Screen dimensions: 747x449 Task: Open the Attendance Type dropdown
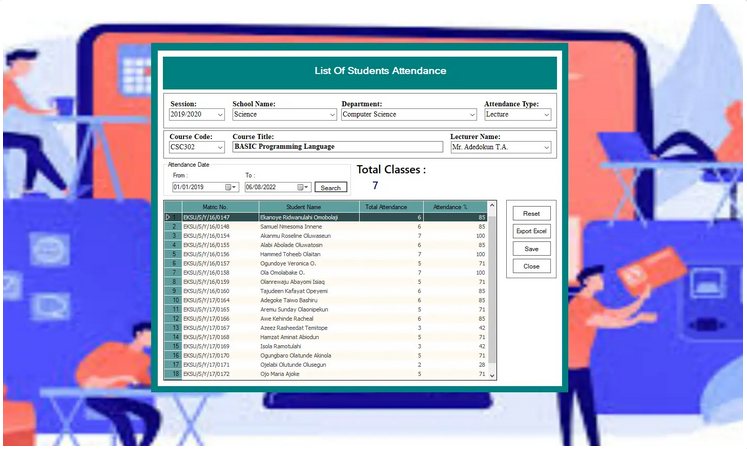click(546, 115)
